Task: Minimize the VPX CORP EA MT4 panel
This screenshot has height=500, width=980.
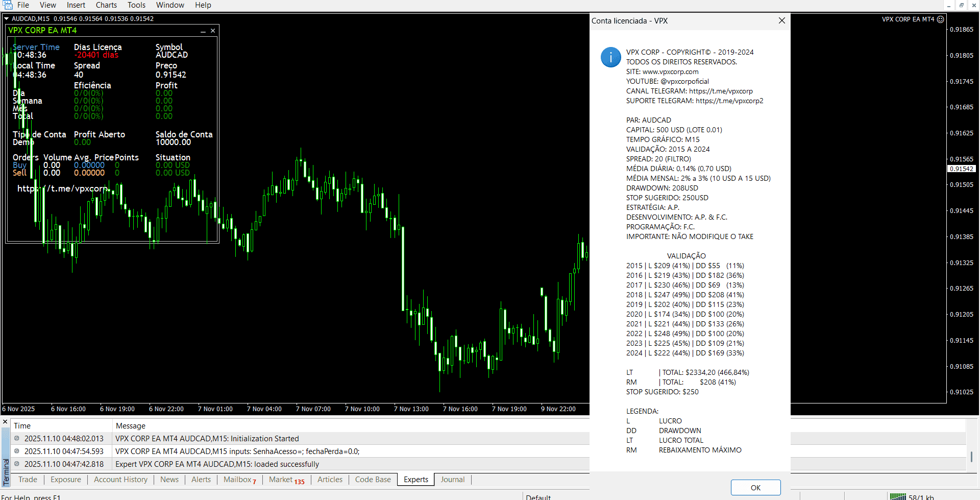Action: click(203, 31)
